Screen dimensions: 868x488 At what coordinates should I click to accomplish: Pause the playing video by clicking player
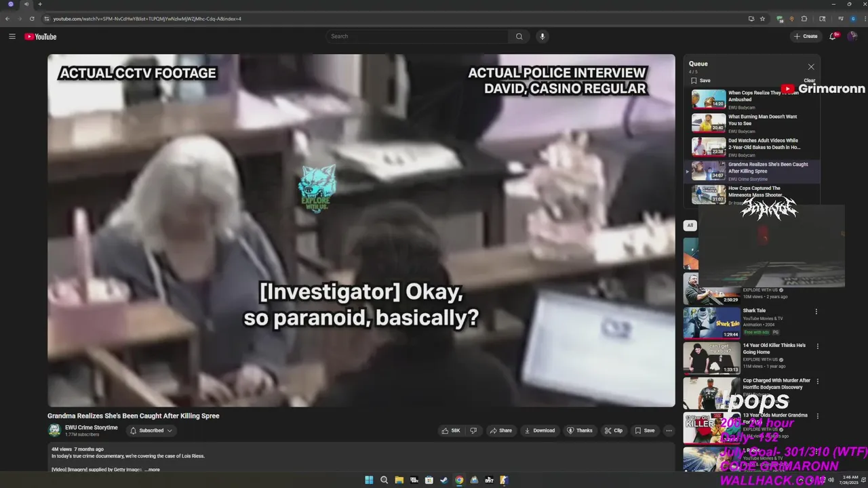point(361,230)
